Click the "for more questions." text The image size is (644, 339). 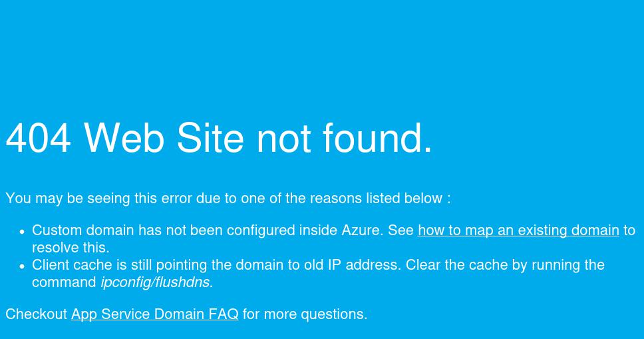point(305,314)
